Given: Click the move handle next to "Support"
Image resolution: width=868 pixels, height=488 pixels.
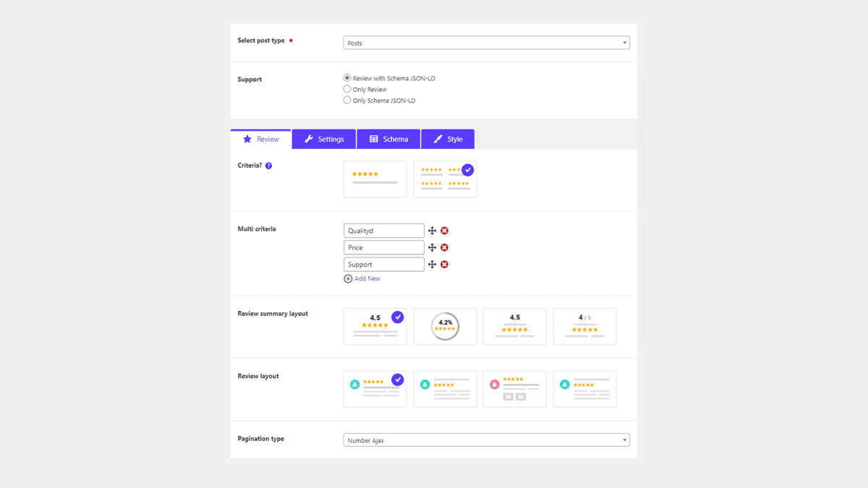Looking at the screenshot, I should point(432,264).
